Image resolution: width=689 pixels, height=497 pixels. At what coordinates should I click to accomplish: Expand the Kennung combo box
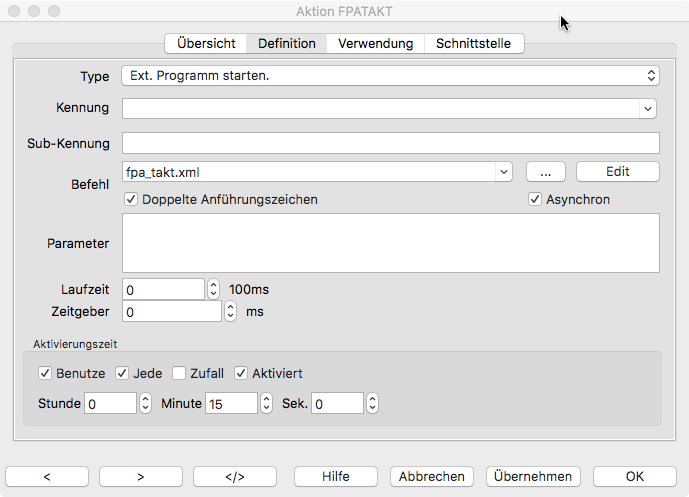647,108
